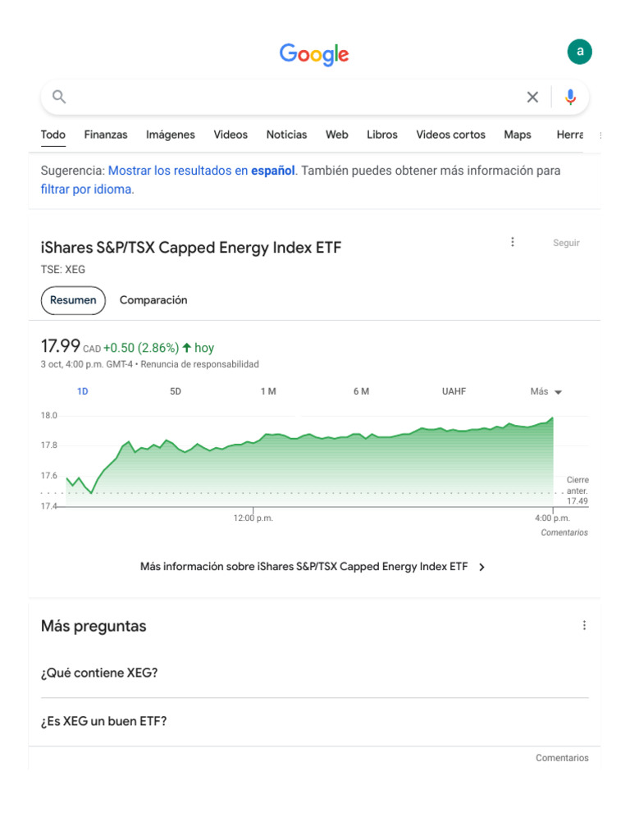Switch to the Finanzas tab
This screenshot has width=630, height=840.
click(106, 135)
